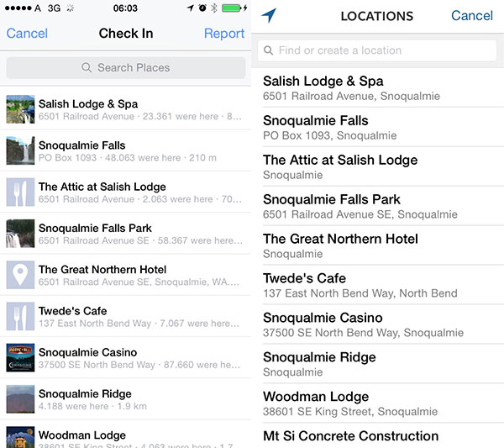The width and height of the screenshot is (504, 448).
Task: Tap the battery icon in status bar
Action: [x=232, y=8]
